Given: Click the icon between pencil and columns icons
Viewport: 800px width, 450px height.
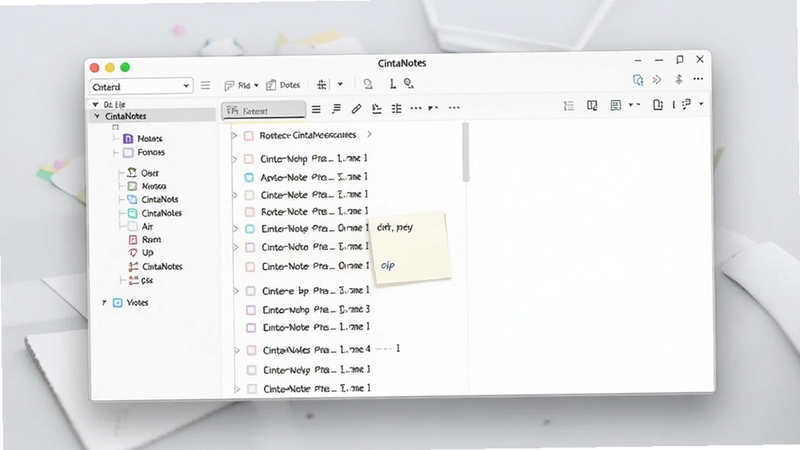Looking at the screenshot, I should (377, 109).
